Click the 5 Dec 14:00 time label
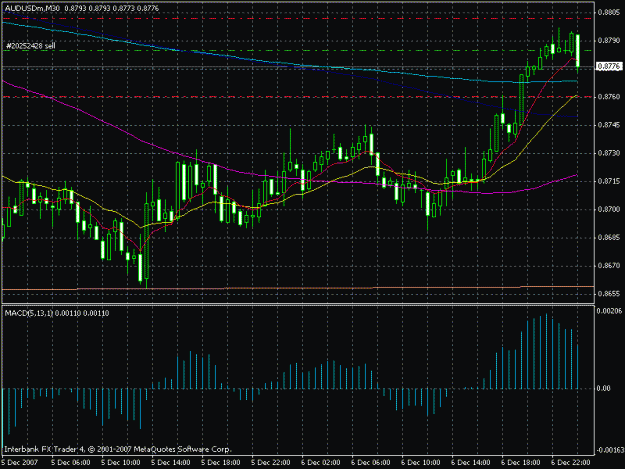This screenshot has height=469, width=625. [171, 463]
